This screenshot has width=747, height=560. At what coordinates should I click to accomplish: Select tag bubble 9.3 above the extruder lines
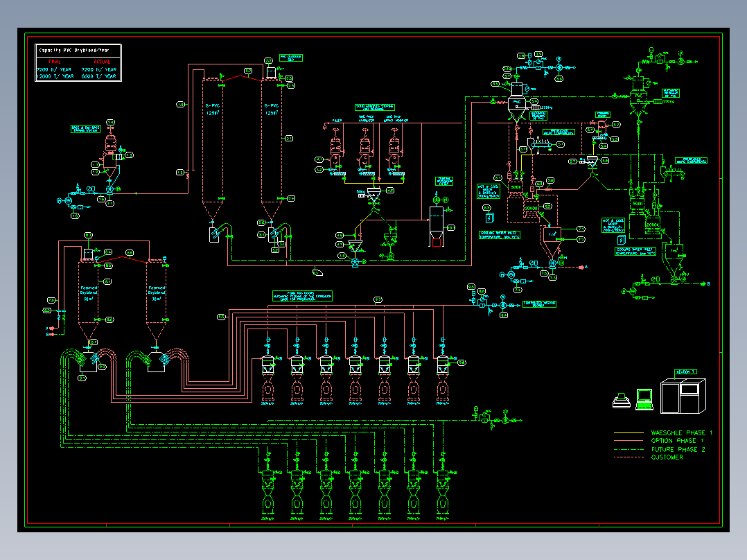tap(378, 300)
